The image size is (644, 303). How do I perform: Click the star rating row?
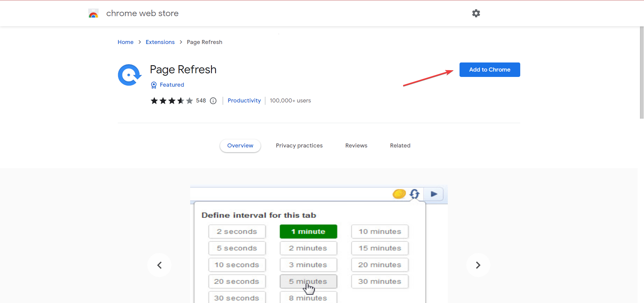172,101
